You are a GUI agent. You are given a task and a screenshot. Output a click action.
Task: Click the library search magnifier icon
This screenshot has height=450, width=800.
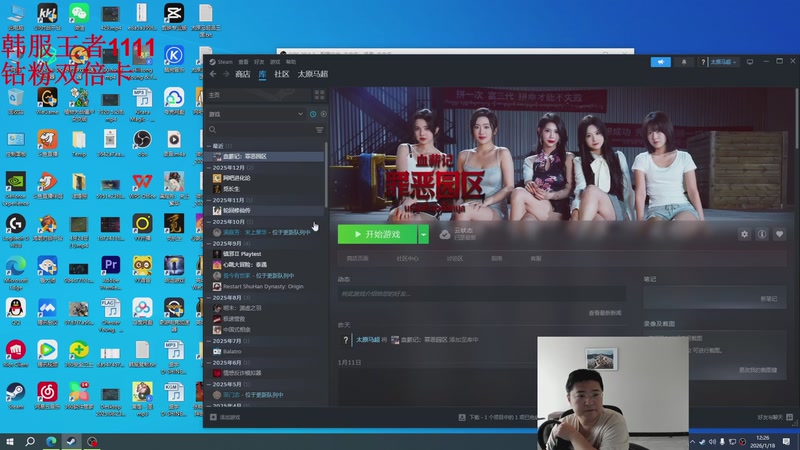tap(213, 130)
